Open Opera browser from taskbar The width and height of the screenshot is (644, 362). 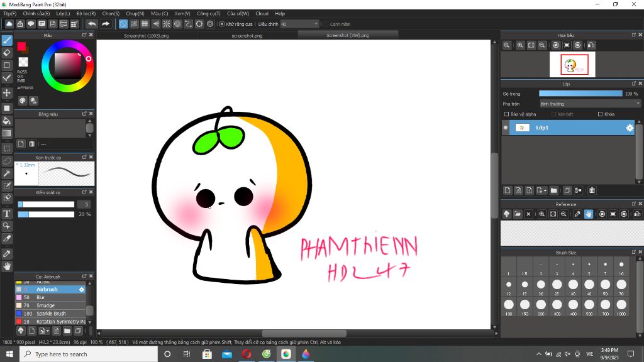coord(247,354)
